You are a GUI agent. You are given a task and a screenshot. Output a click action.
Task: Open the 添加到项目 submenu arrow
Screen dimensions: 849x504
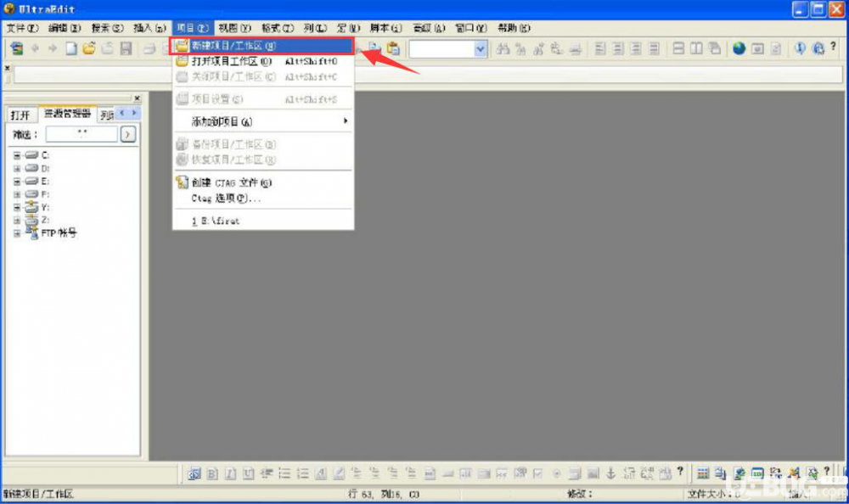tap(346, 121)
